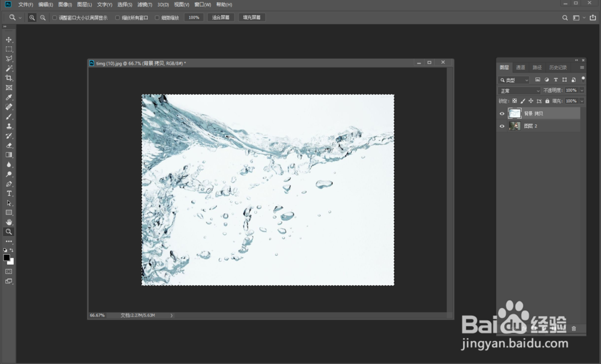The width and height of the screenshot is (601, 364).
Task: Choose Zoom In mode in options bar
Action: (32, 17)
